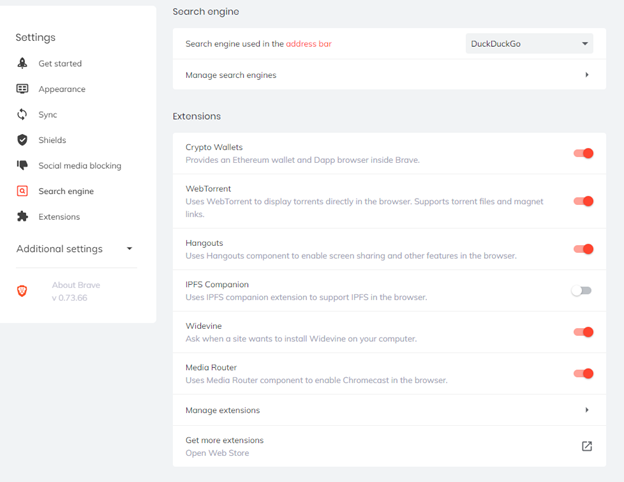The height and width of the screenshot is (482, 624).
Task: Open the Manage extensions row
Action: coord(389,410)
